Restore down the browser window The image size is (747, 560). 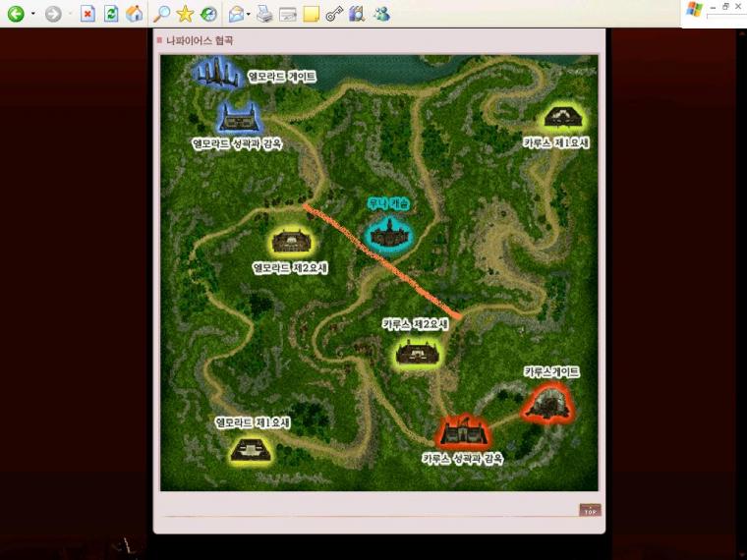pyautogui.click(x=725, y=6)
